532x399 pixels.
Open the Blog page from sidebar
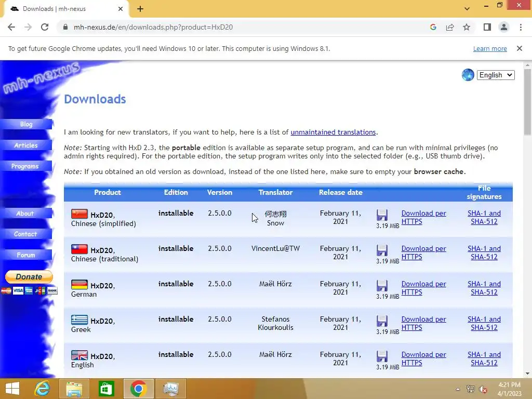(26, 124)
